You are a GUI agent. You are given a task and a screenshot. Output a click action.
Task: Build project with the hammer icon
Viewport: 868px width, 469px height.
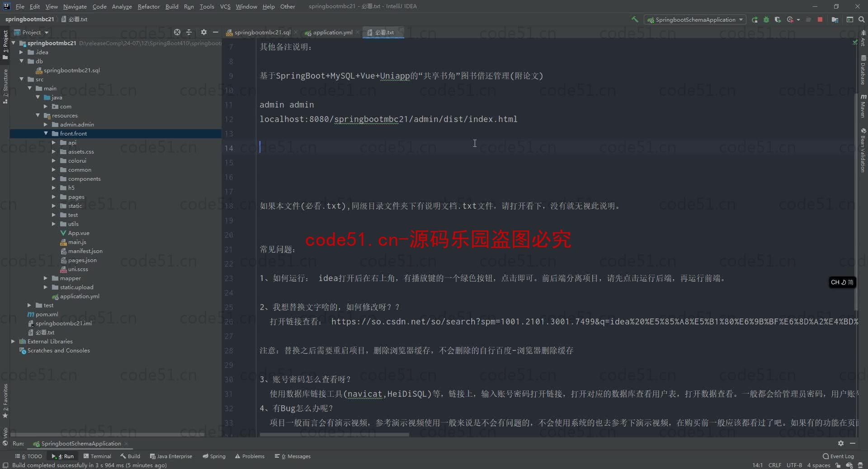click(635, 19)
